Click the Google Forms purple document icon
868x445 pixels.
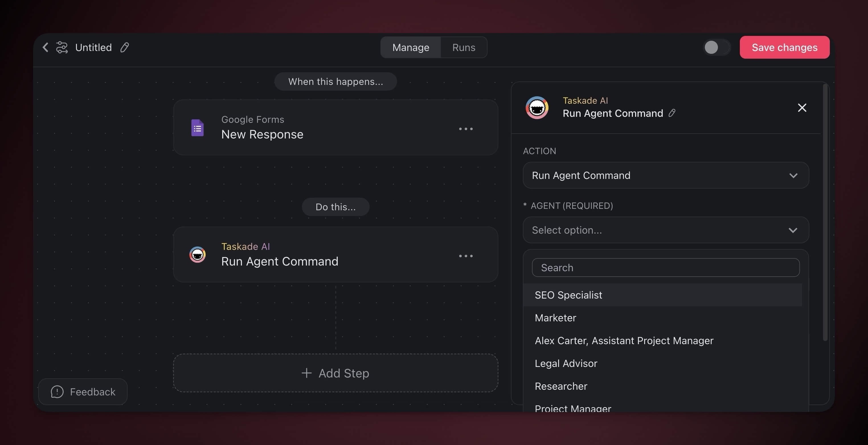[x=197, y=128]
